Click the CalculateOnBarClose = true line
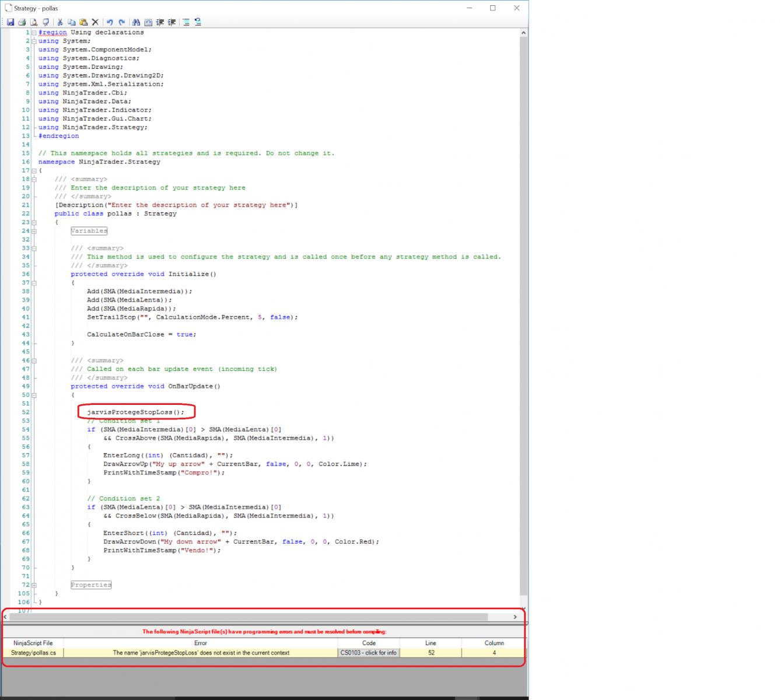Viewport: 780px width, 700px height. coord(142,335)
